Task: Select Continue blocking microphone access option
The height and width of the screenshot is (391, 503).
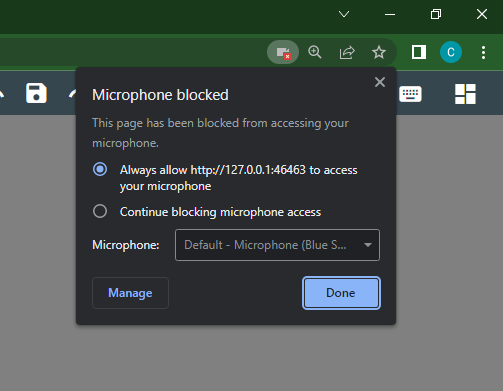Action: coord(100,211)
